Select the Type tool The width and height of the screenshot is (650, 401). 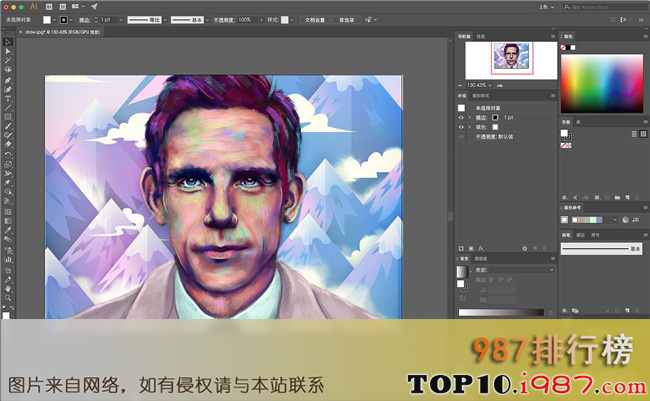[8, 99]
